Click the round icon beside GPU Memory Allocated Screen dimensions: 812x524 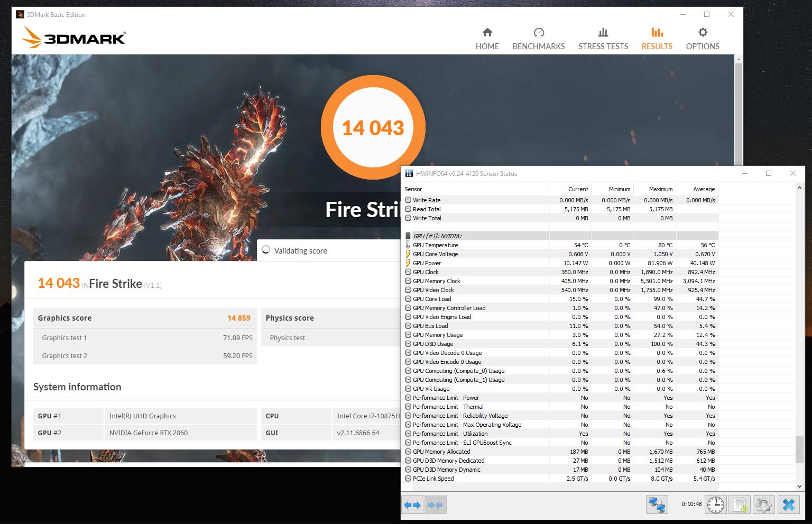pyautogui.click(x=408, y=452)
